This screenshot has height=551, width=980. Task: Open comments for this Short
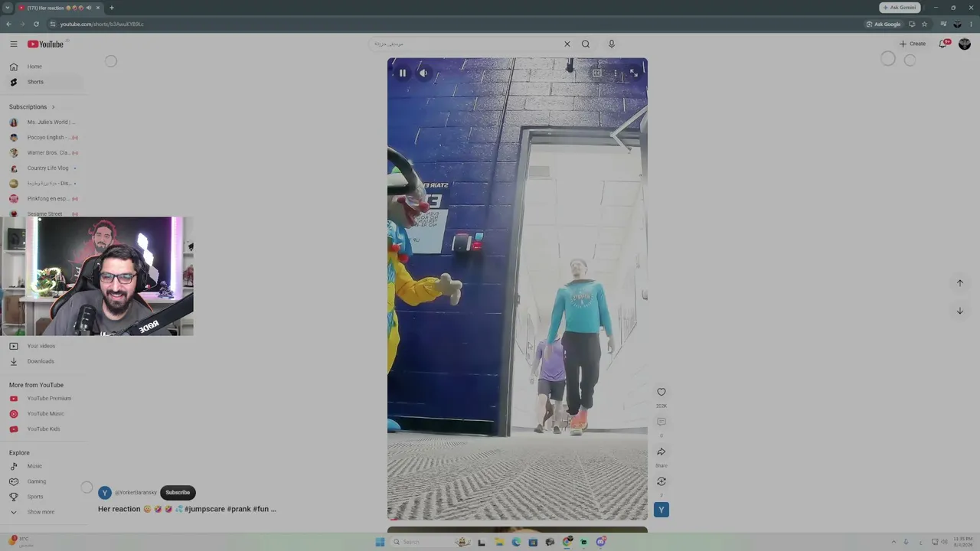[661, 422]
